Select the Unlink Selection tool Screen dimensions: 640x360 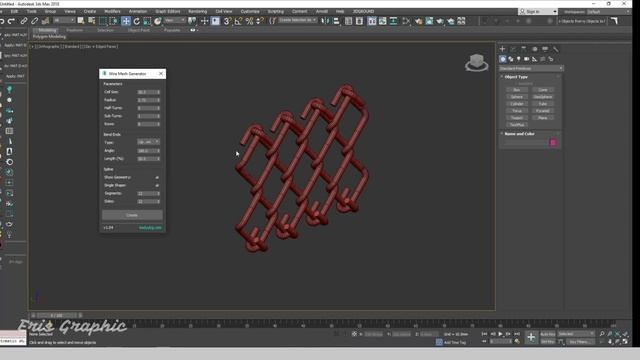34,21
